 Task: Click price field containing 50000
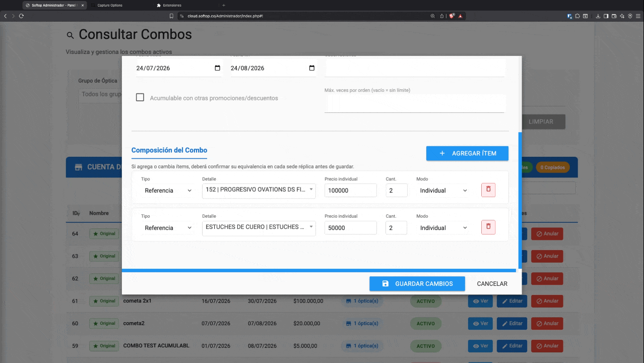pos(351,228)
